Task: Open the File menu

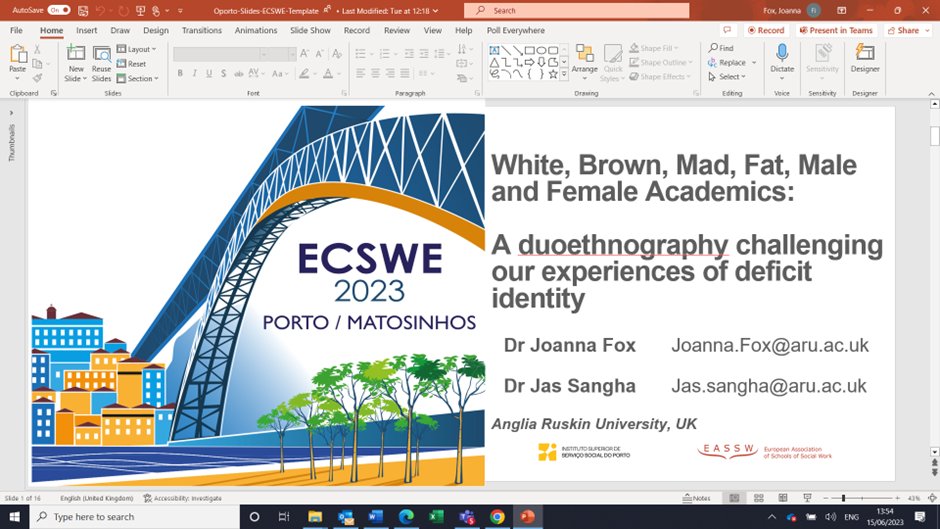Action: [16, 30]
